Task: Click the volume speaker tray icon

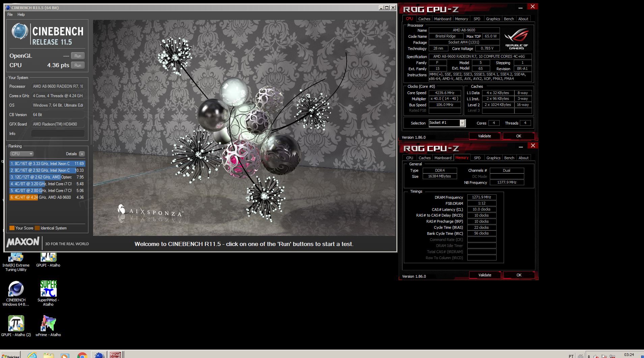Action: click(596, 356)
